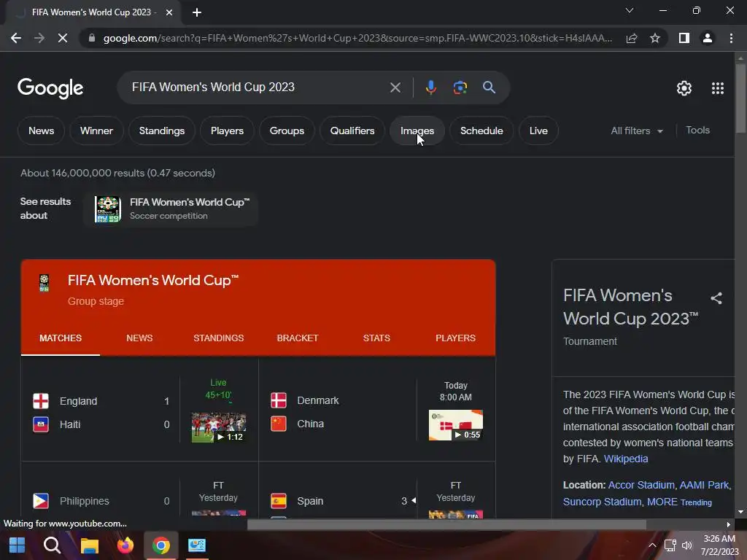The width and height of the screenshot is (747, 560).
Task: View site info via lock icon
Action: 91,38
